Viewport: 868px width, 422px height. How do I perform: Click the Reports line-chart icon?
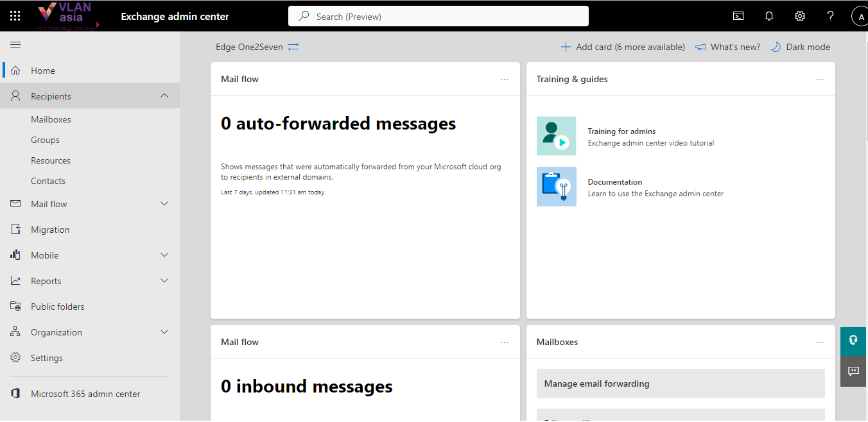click(x=15, y=281)
